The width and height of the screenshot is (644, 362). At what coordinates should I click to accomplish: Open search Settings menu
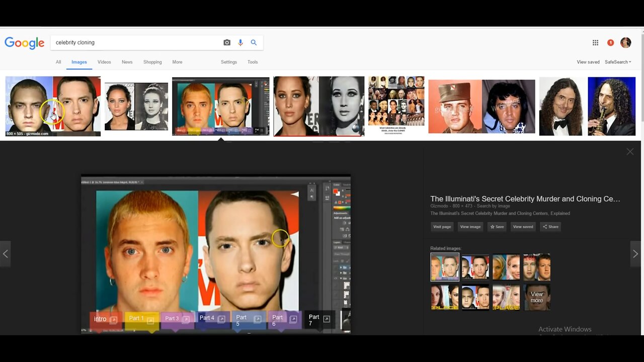tap(228, 62)
